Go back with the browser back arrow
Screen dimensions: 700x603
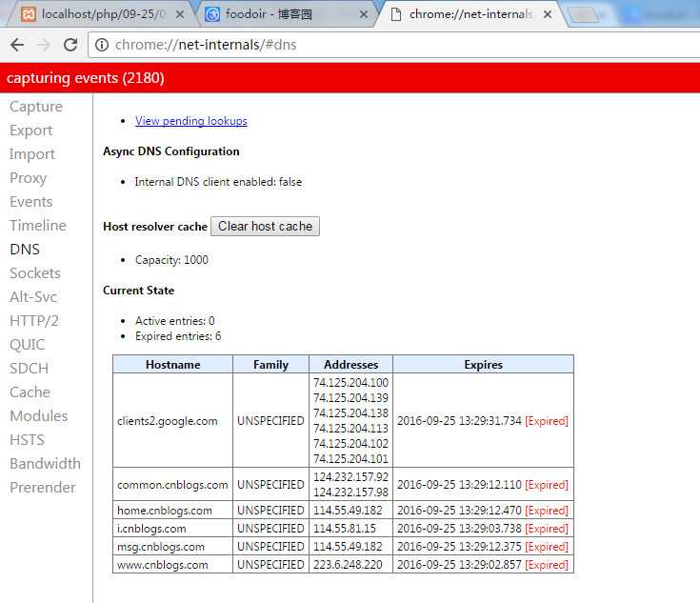pos(17,45)
